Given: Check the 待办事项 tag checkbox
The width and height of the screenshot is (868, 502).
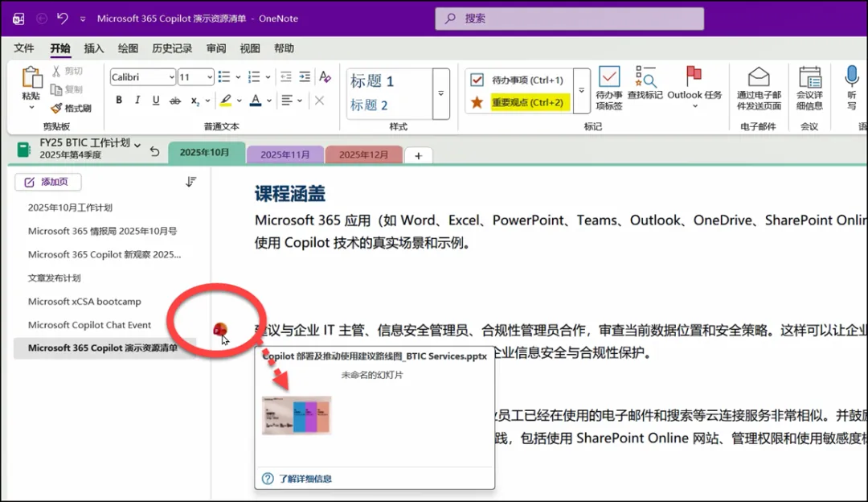Looking at the screenshot, I should [x=477, y=80].
